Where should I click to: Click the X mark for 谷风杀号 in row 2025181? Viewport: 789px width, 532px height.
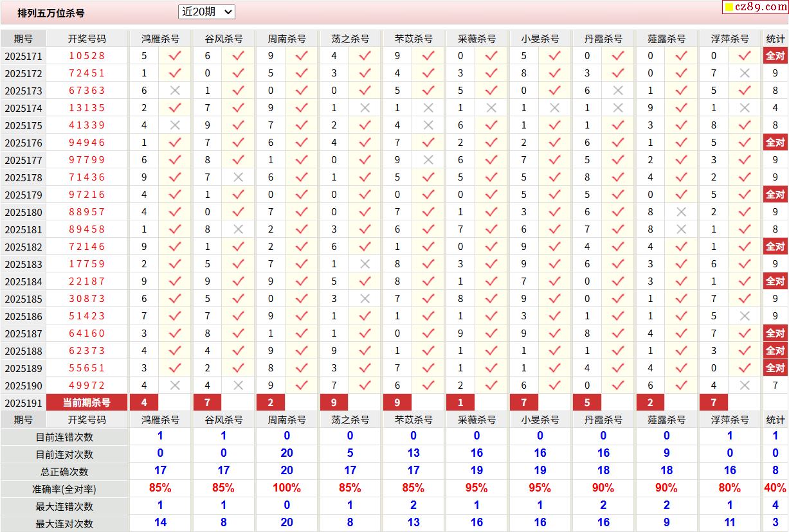(238, 229)
